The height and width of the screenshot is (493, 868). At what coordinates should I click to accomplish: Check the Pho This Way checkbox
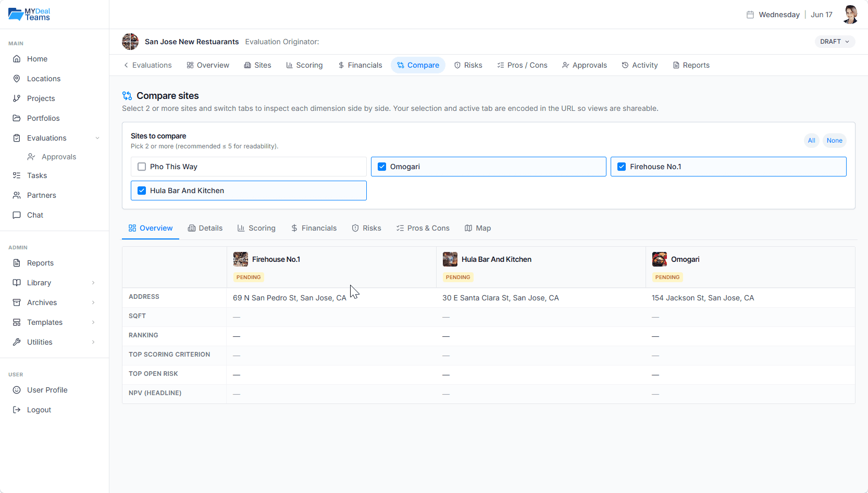[142, 167]
